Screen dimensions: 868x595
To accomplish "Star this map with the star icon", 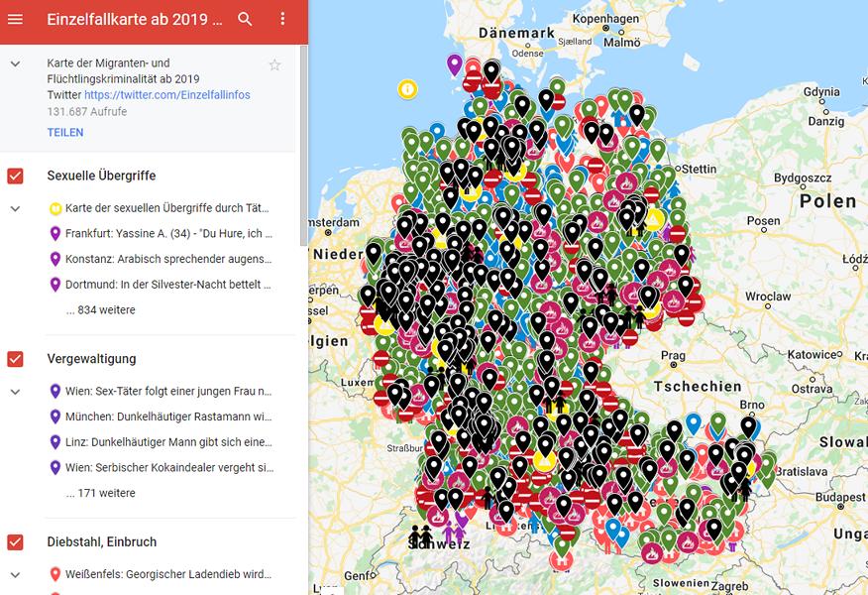I will 274,65.
